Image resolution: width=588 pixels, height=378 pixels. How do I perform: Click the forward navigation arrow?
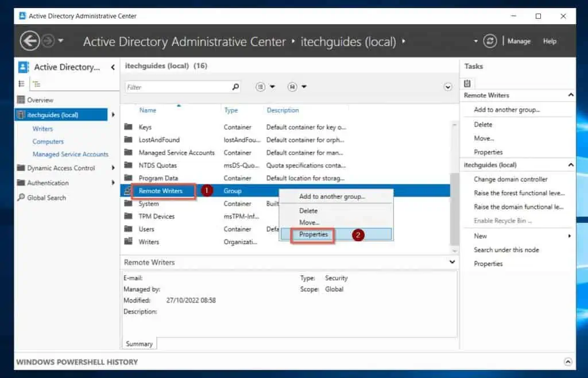pyautogui.click(x=48, y=40)
